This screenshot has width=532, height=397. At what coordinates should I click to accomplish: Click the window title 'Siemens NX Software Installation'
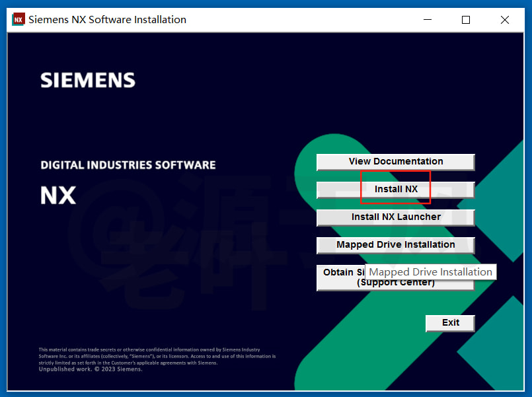[x=107, y=20]
